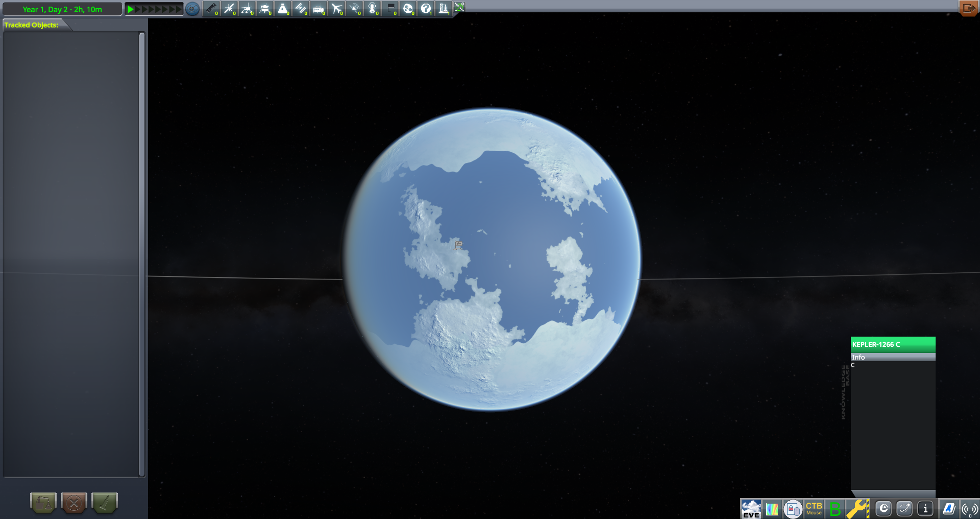Open the antenna signal network icon
The height and width of the screenshot is (519, 980).
click(969, 509)
